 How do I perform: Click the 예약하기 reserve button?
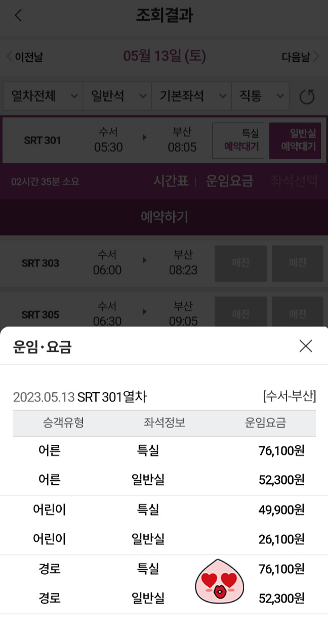click(164, 217)
